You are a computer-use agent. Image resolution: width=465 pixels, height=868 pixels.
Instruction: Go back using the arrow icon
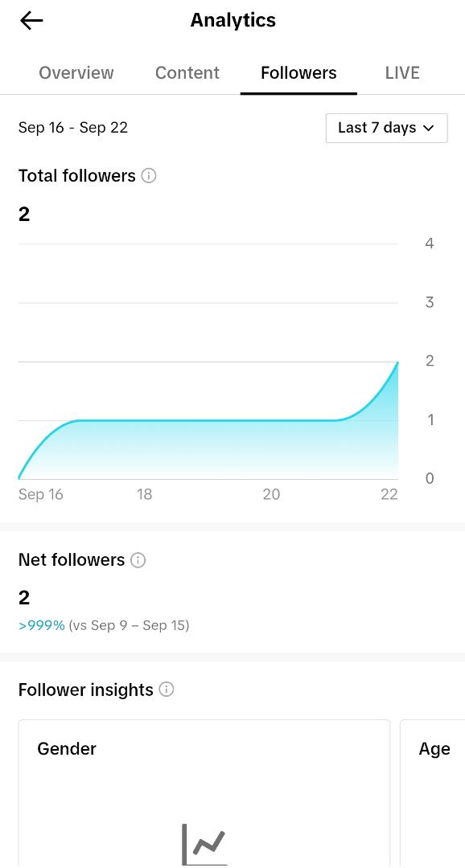[x=31, y=20]
